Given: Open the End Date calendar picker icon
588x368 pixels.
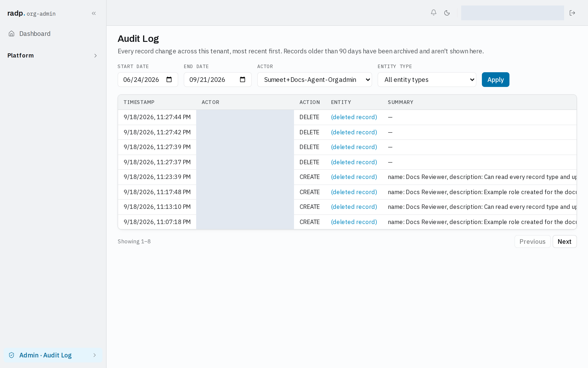Looking at the screenshot, I should 243,79.
